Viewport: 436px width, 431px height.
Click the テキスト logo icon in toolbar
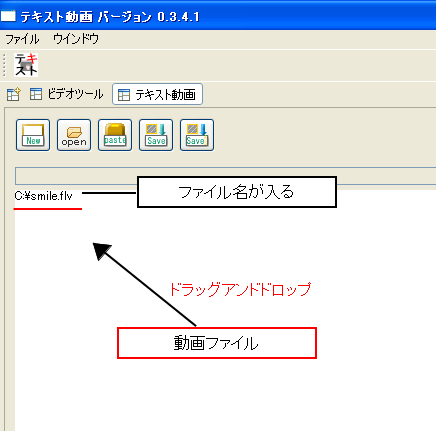point(26,65)
